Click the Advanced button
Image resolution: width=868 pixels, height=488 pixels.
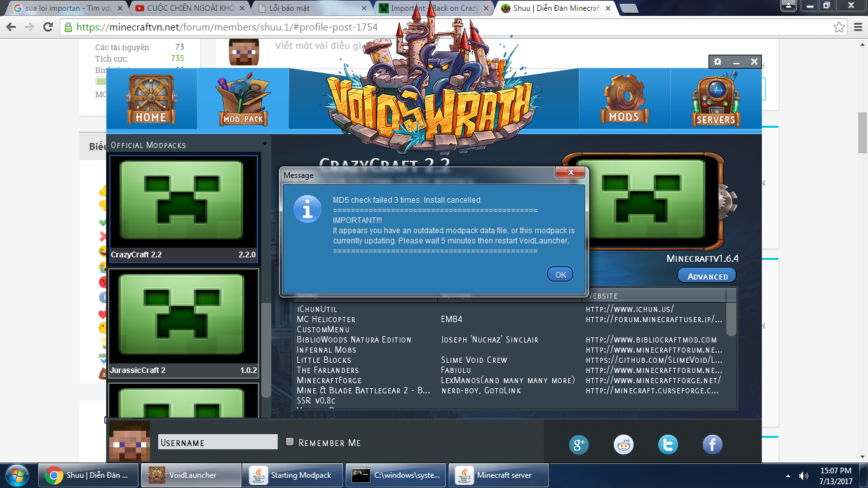point(707,276)
